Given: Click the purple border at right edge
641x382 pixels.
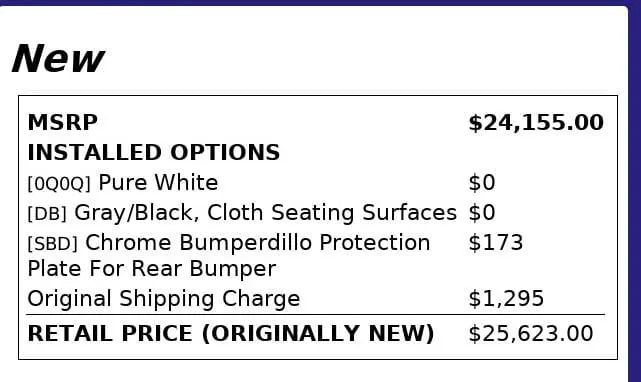Looking at the screenshot, I should 634,192.
